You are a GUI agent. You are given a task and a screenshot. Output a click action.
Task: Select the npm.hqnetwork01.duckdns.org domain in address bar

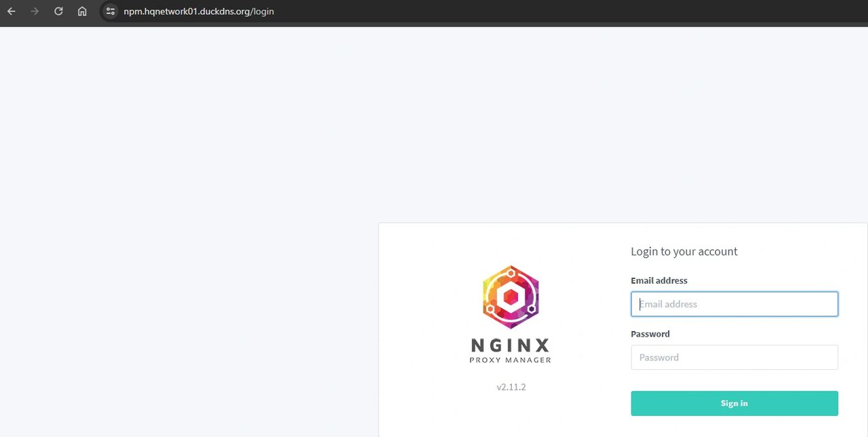tap(186, 12)
